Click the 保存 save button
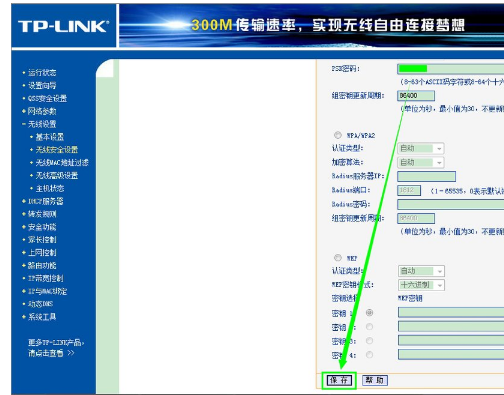This screenshot has height=395, width=504. point(339,380)
